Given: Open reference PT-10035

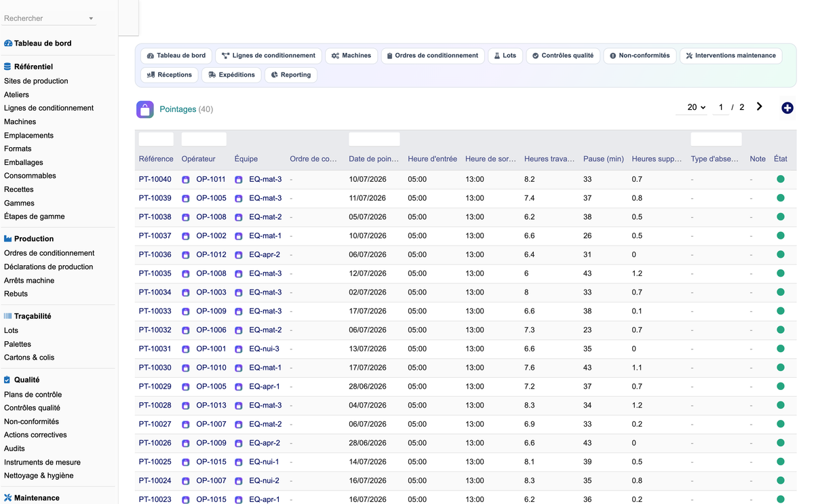Looking at the screenshot, I should 155,273.
